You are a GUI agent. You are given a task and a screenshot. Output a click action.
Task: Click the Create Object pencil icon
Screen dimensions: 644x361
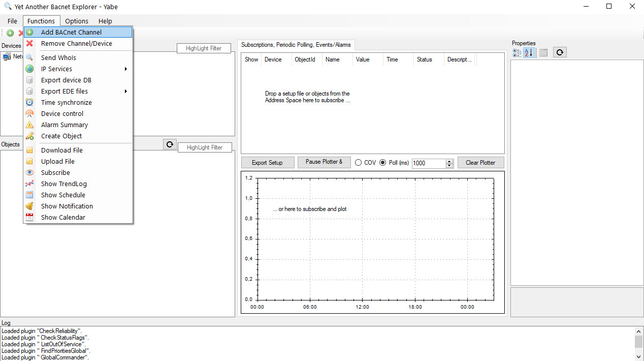(29, 136)
